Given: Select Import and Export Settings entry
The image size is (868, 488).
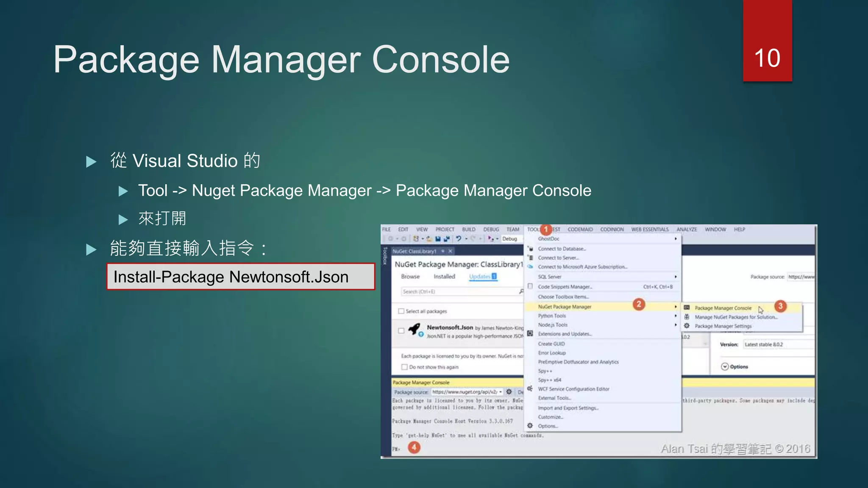Looking at the screenshot, I should pyautogui.click(x=603, y=408).
